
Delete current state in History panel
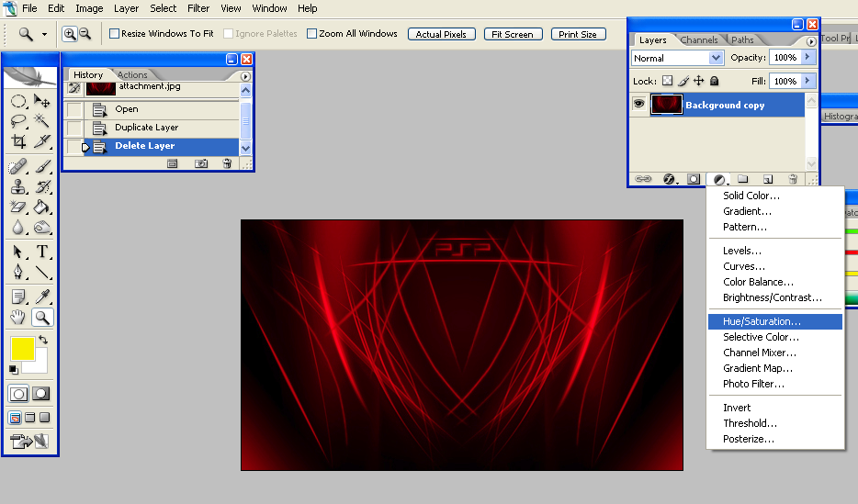(227, 163)
